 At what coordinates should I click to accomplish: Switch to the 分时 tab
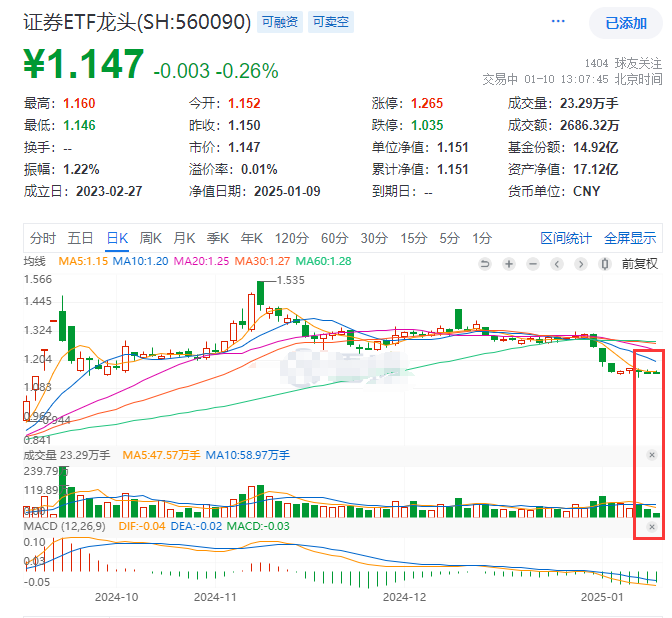click(x=43, y=238)
